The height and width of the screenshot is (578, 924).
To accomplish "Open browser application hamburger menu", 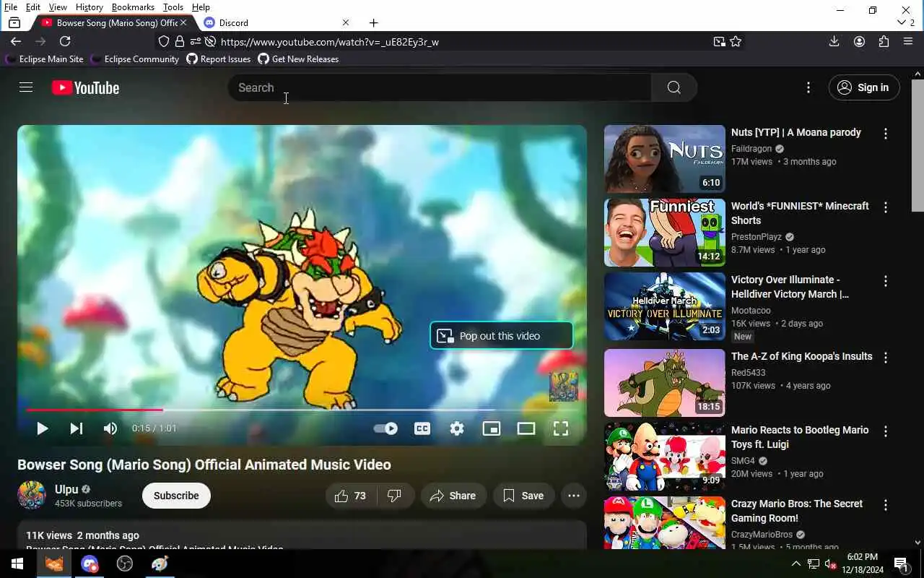I will point(908,42).
